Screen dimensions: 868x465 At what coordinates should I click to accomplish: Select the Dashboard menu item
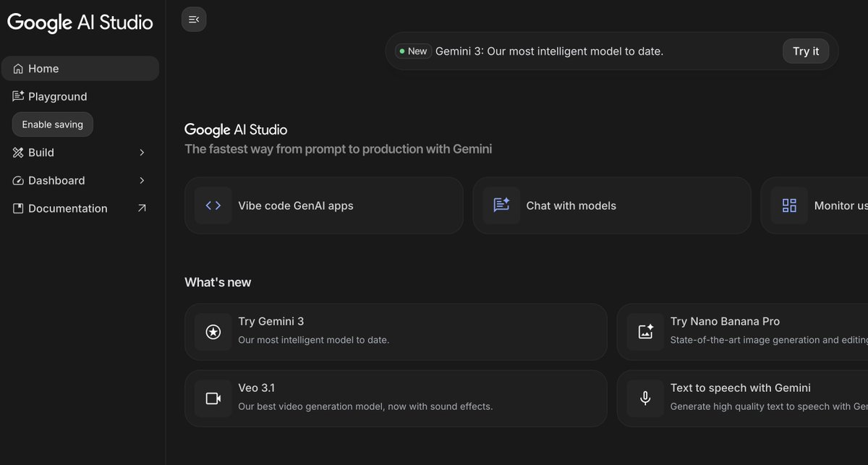click(x=80, y=181)
